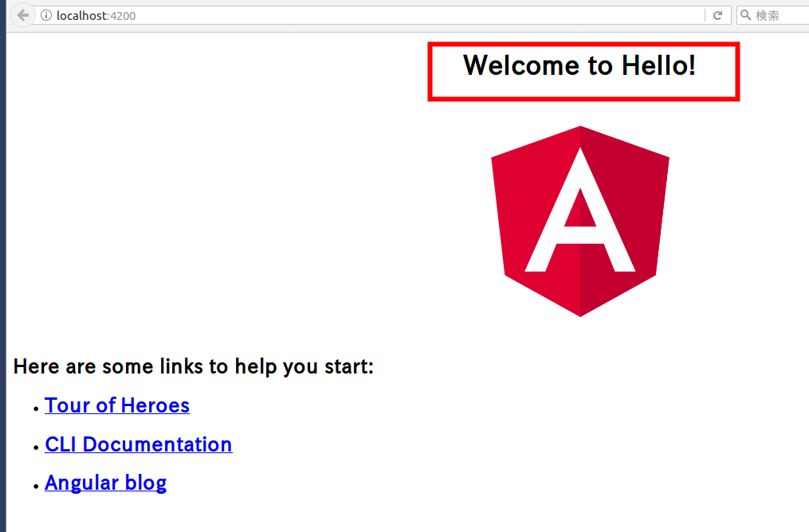Go back using the browser back arrow

point(22,15)
